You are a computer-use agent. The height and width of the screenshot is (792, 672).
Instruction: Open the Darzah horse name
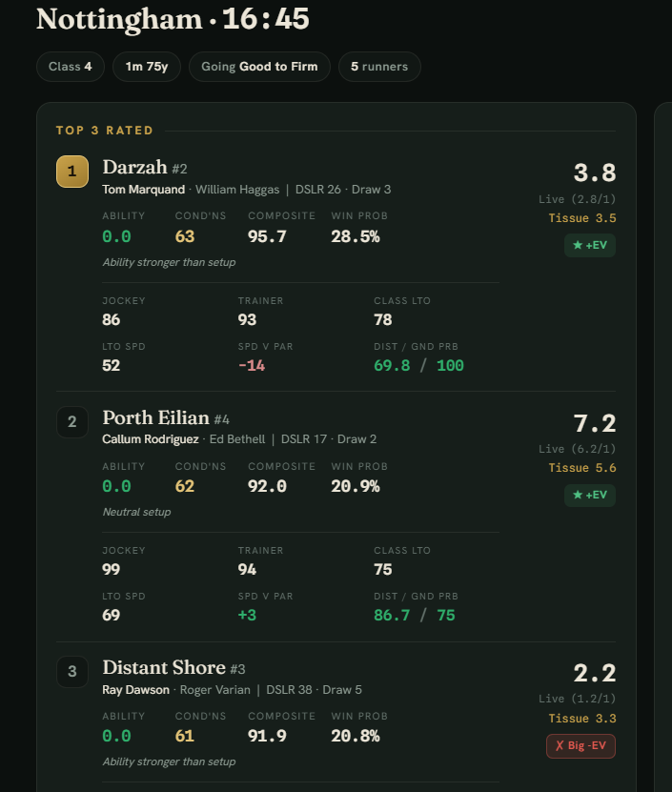[134, 167]
